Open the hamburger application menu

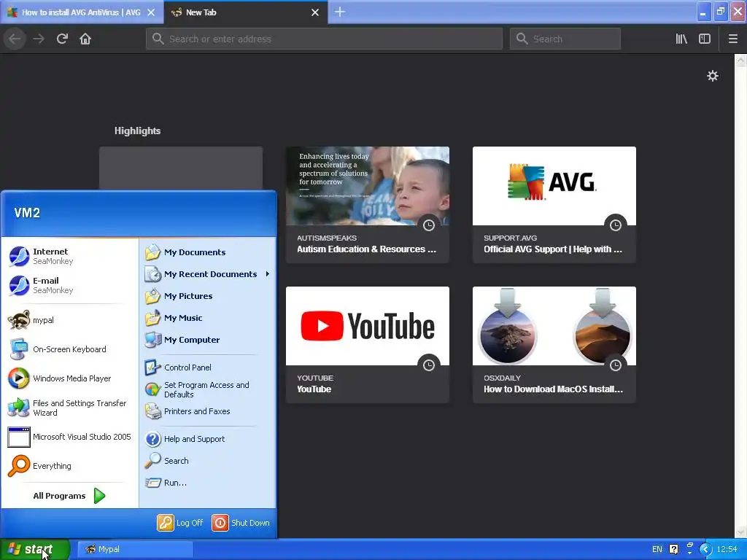pyautogui.click(x=732, y=39)
